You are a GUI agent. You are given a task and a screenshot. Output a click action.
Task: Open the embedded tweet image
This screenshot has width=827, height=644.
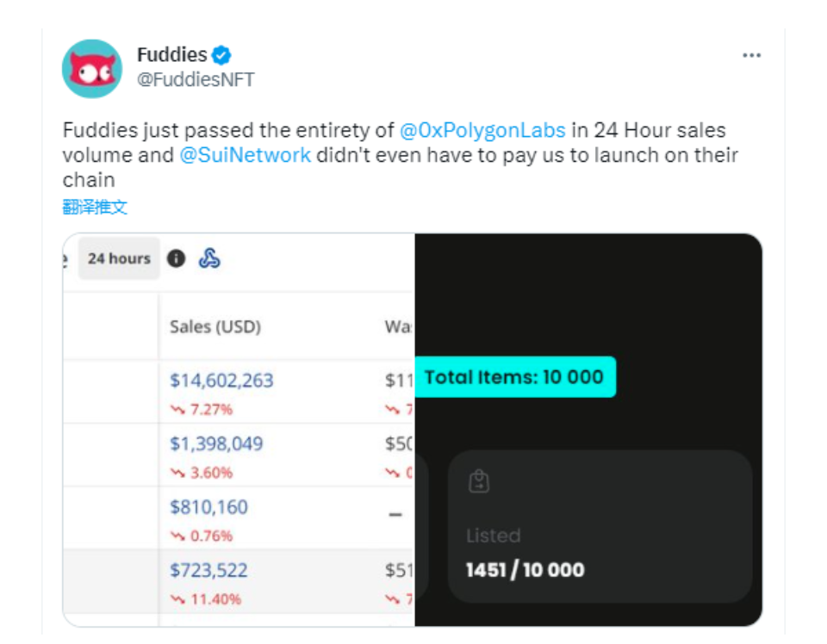tap(413, 430)
